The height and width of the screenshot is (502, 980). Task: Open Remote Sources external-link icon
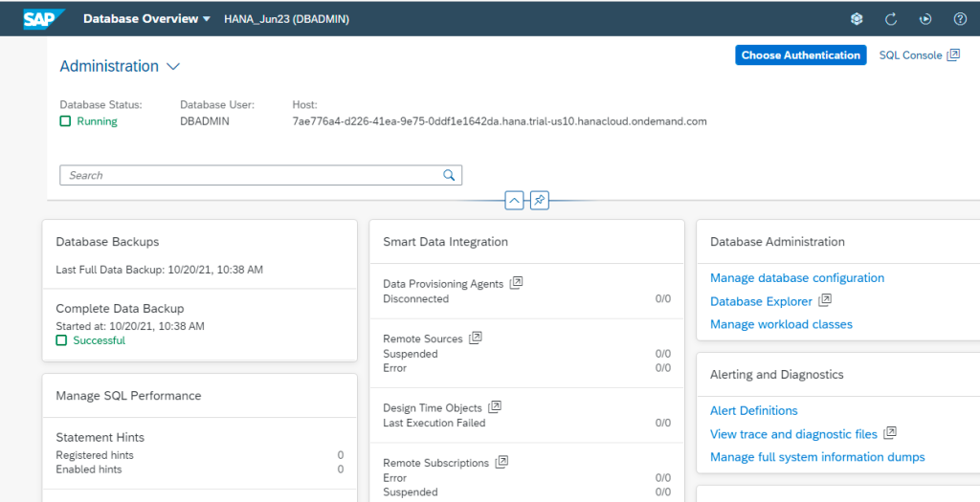click(x=476, y=338)
